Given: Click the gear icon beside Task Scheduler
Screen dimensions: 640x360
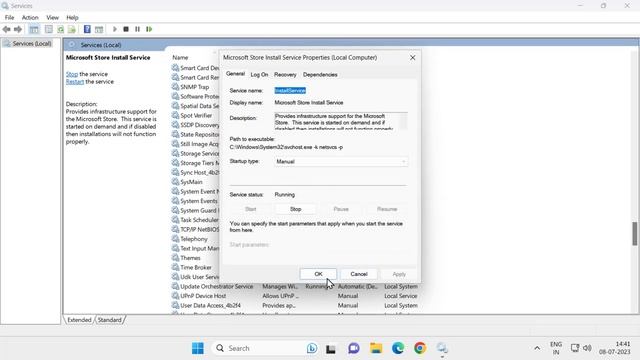Looking at the screenshot, I should pyautogui.click(x=175, y=220).
